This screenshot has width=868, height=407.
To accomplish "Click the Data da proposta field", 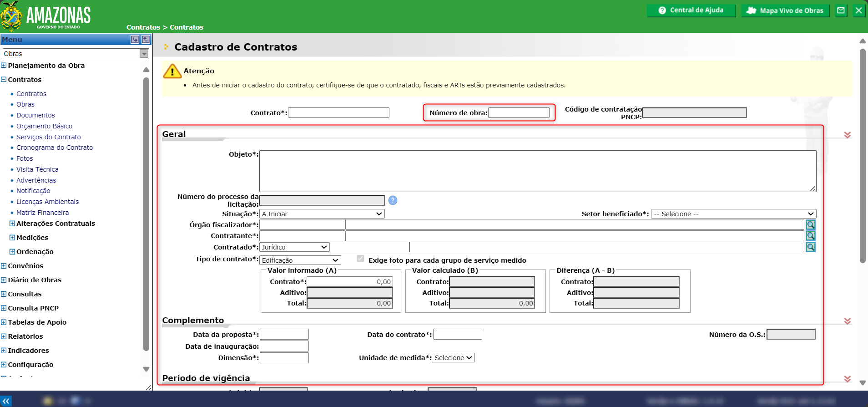I will pyautogui.click(x=284, y=335).
